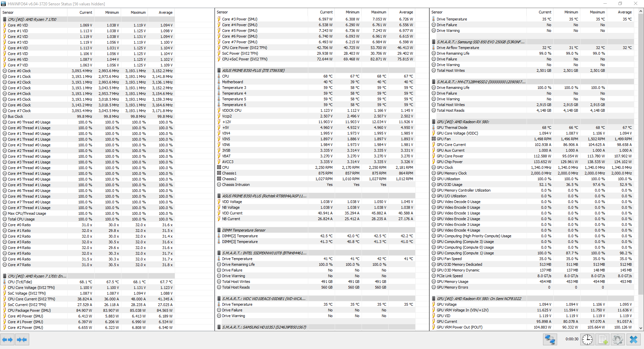644x349 pixels.
Task: Click the expand columns arrows button
Action: 7,340
